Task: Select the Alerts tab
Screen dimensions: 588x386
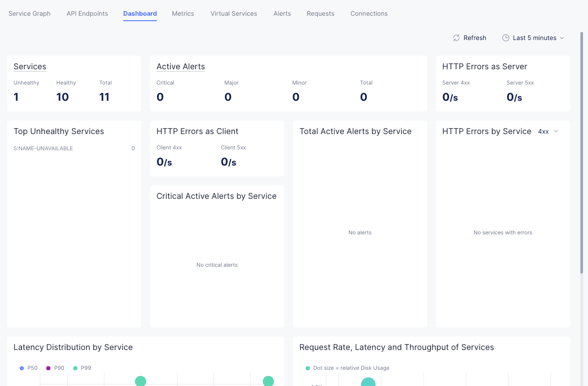Action: [282, 13]
